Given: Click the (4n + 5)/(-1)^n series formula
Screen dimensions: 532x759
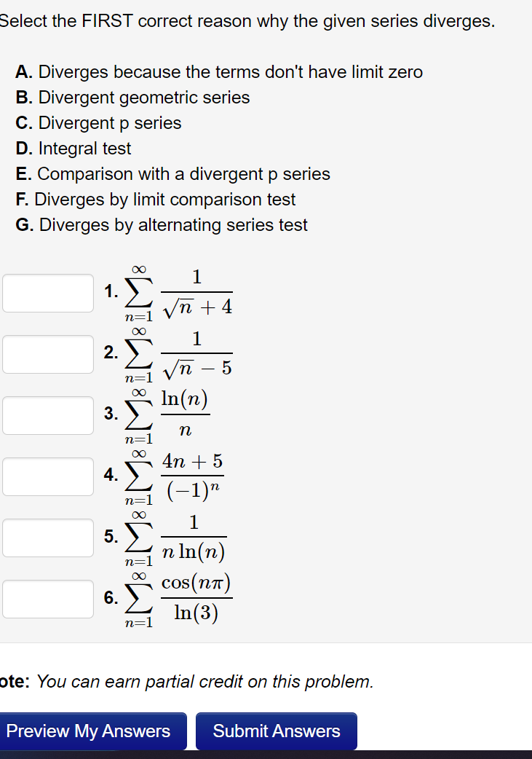Looking at the screenshot, I should 174,477.
